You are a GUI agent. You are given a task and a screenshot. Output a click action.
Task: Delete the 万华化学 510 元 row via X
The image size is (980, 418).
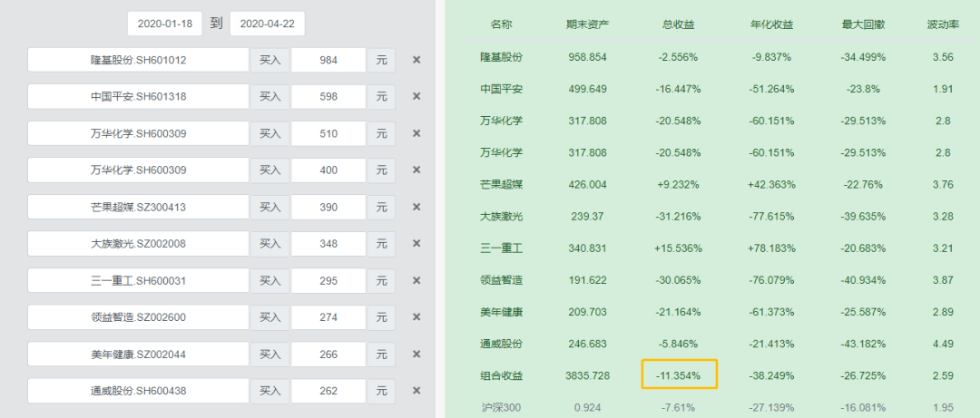coord(416,133)
